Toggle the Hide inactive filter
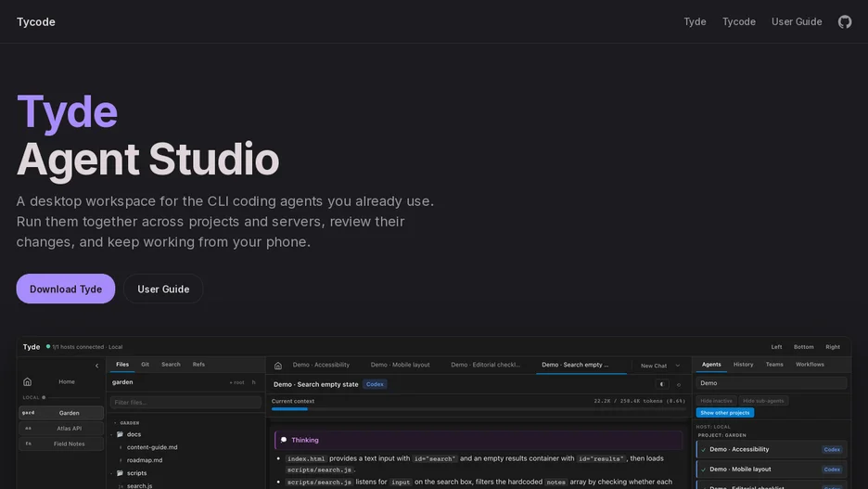868x489 pixels. tap(716, 401)
